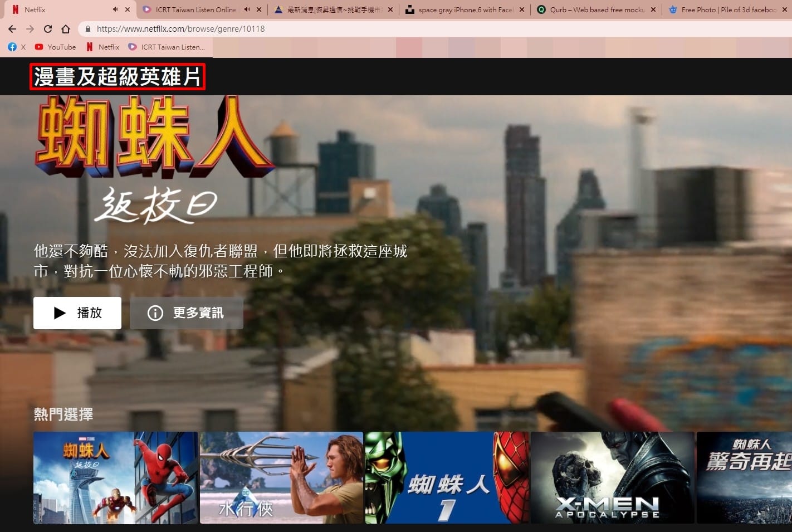Open the 蜘蛛人 1 thumbnail
The width and height of the screenshot is (792, 532).
447,478
